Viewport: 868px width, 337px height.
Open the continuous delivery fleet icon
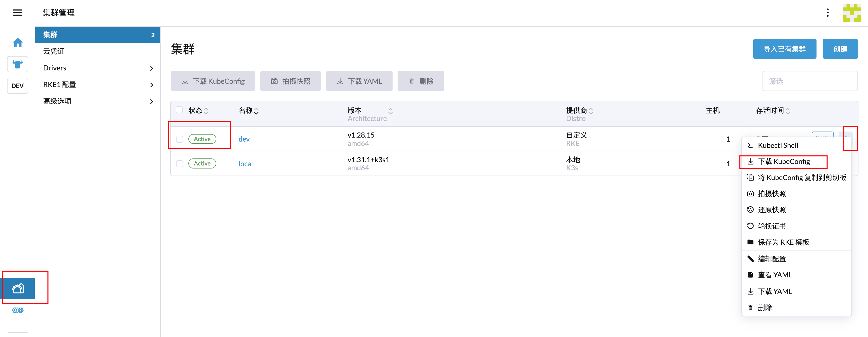18,310
